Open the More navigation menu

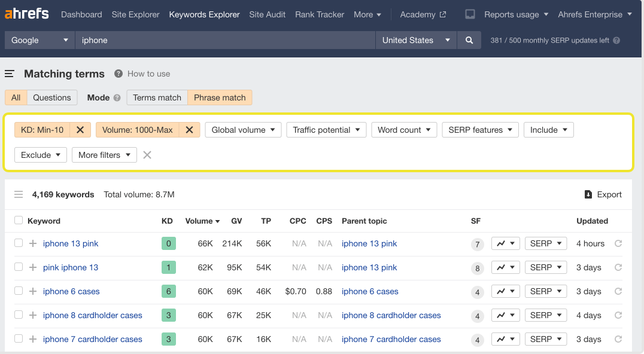pyautogui.click(x=367, y=14)
